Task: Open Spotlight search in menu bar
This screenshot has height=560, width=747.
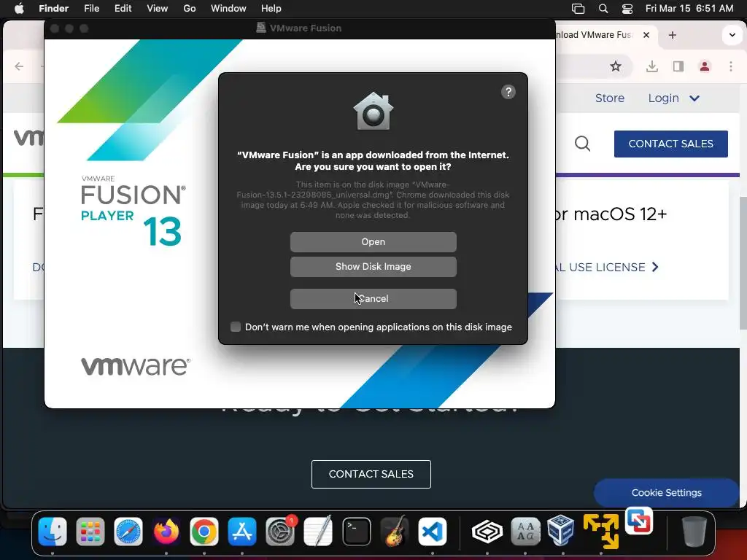Action: 603,9
